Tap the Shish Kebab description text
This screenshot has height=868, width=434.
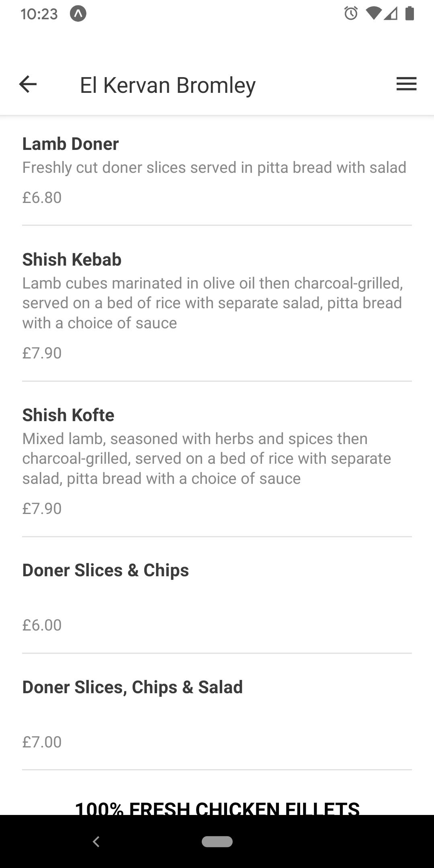click(213, 303)
